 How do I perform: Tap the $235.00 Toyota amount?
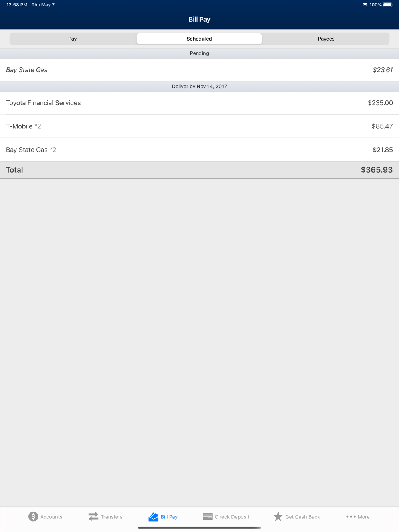point(380,103)
